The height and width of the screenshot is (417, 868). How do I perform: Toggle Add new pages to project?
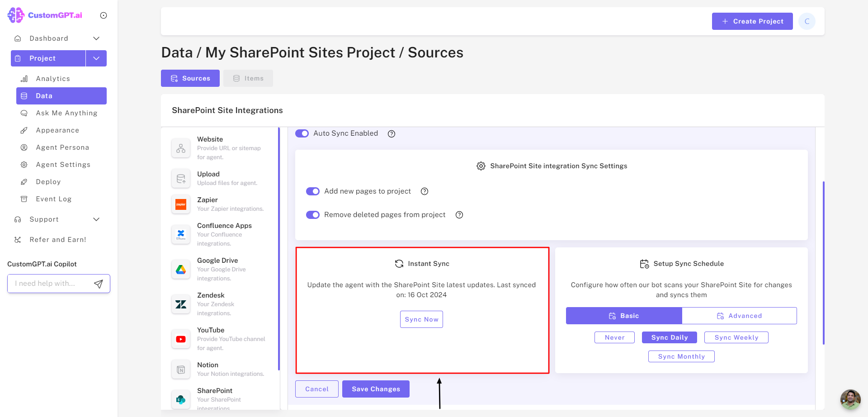coord(313,191)
